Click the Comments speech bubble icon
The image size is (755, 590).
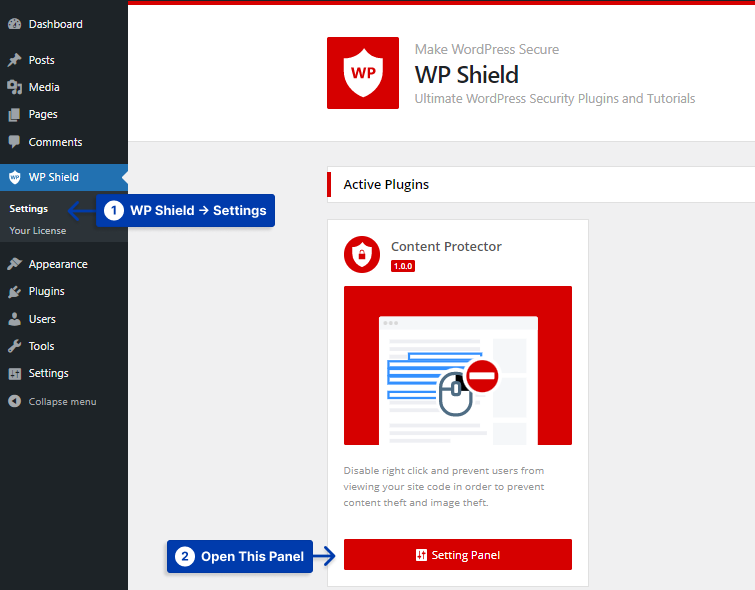click(x=14, y=142)
